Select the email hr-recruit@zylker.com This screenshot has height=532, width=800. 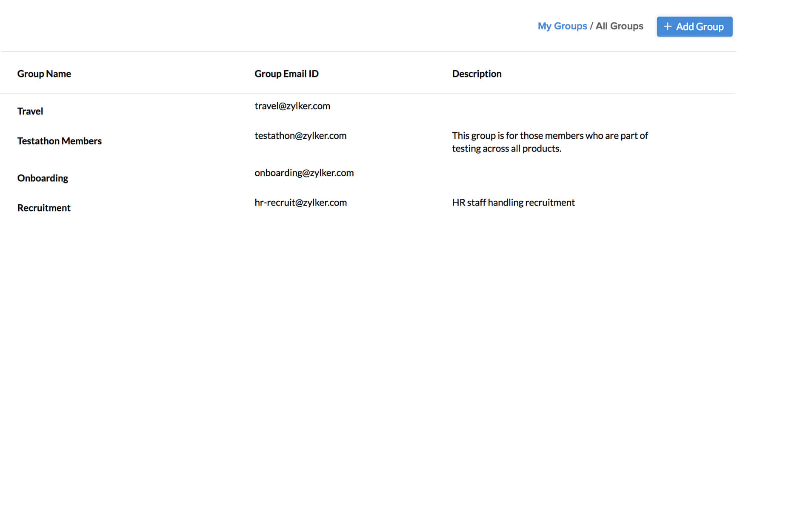[x=300, y=202]
